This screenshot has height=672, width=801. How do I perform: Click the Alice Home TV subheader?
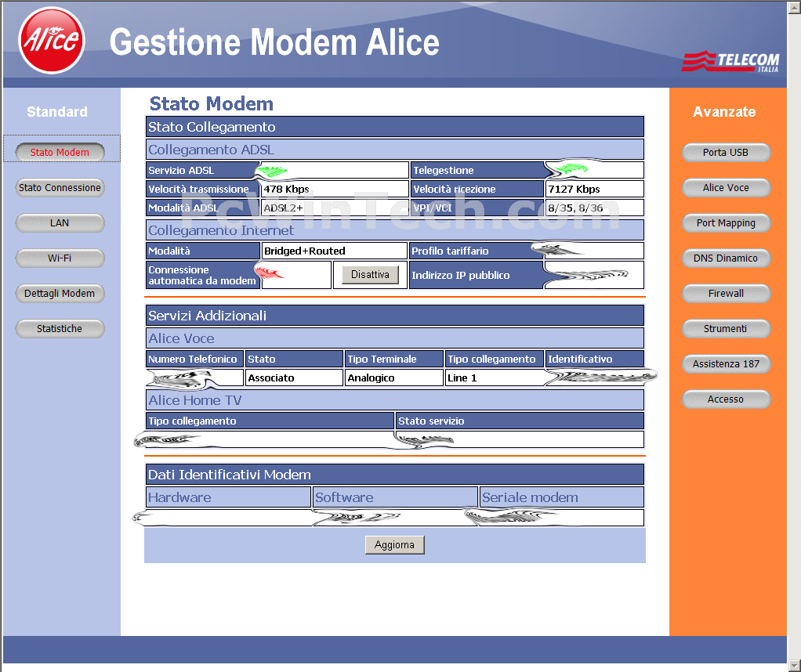click(395, 399)
